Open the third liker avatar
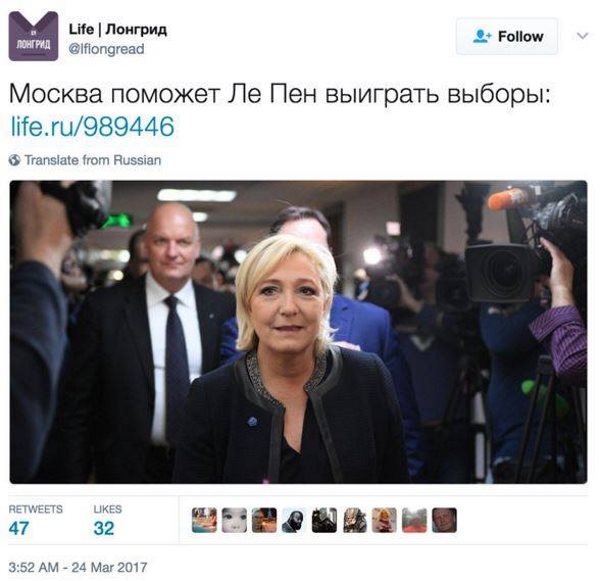Screen dimensions: 600x581 tap(264, 520)
